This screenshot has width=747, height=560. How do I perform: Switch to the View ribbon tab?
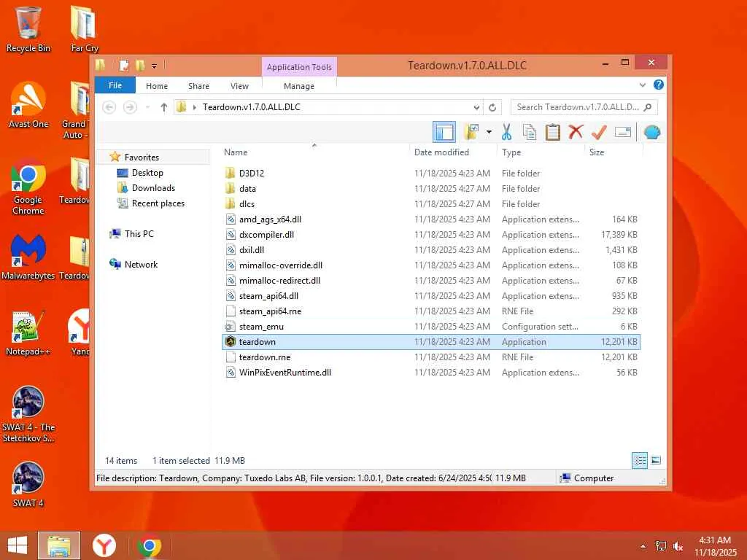239,86
